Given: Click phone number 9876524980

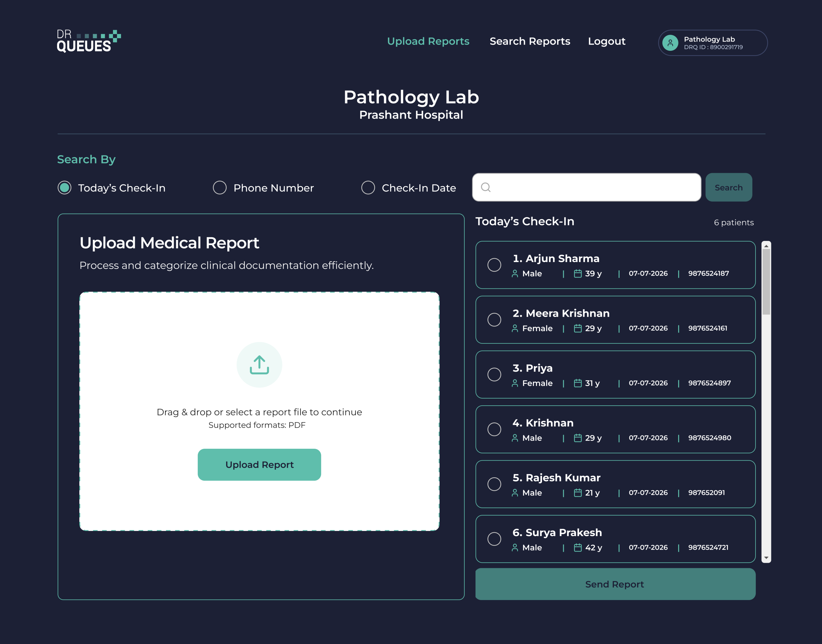Looking at the screenshot, I should tap(709, 438).
